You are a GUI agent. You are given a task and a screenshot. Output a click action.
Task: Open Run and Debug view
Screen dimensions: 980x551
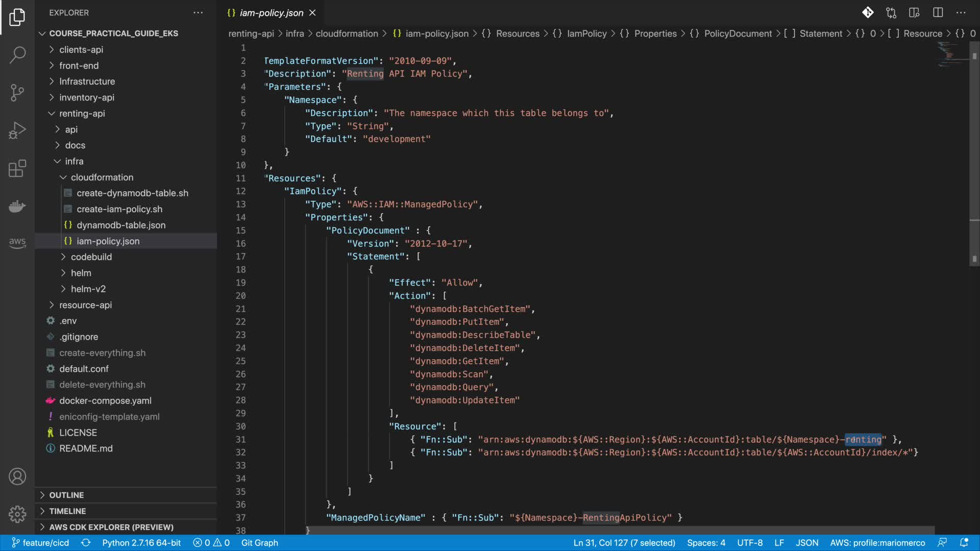click(x=17, y=131)
